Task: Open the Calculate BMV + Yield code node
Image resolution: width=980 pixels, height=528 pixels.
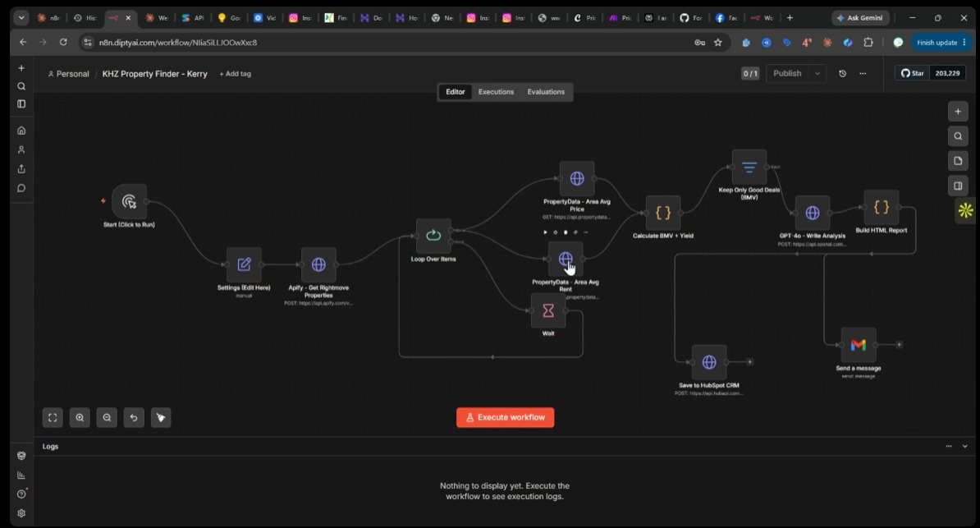Action: click(663, 213)
